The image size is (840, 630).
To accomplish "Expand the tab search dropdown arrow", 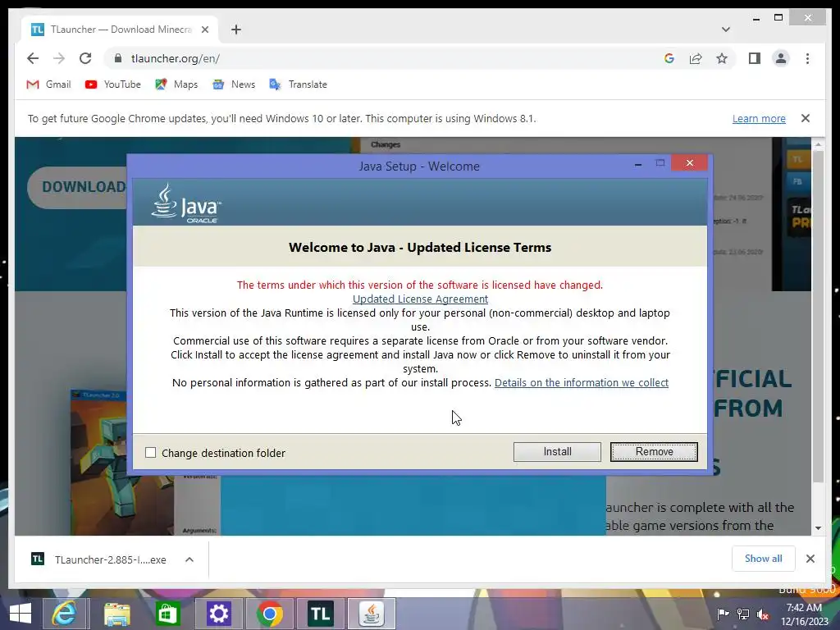I will [x=725, y=30].
